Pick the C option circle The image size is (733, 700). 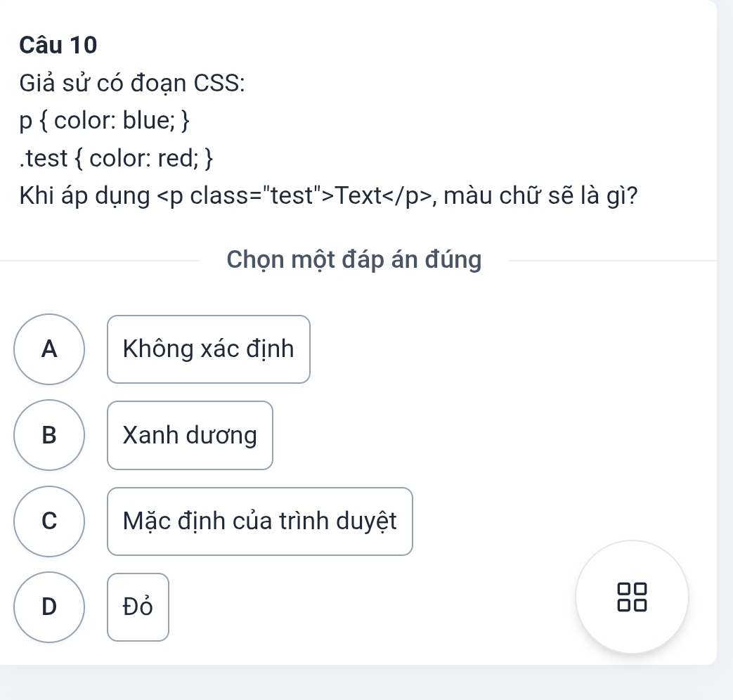49,521
